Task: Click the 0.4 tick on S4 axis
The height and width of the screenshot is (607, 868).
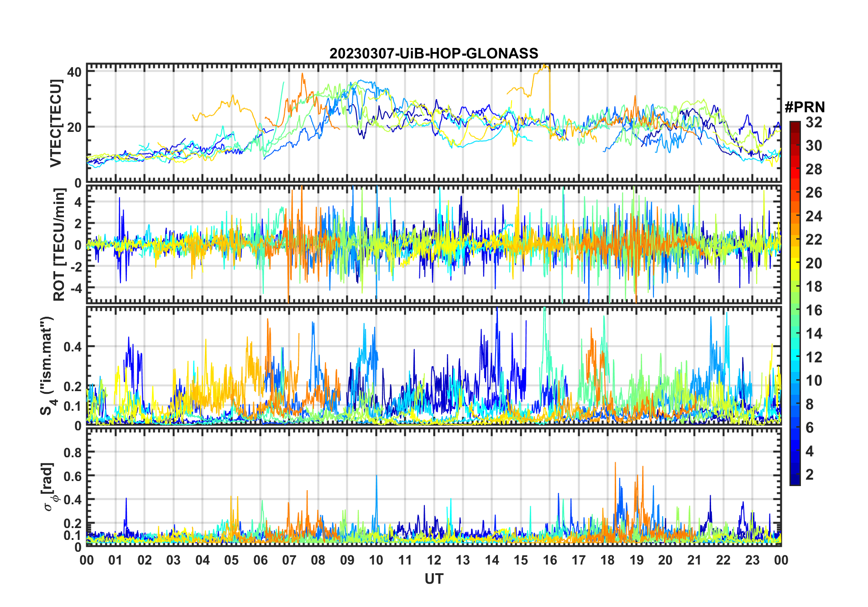Action: pyautogui.click(x=73, y=346)
